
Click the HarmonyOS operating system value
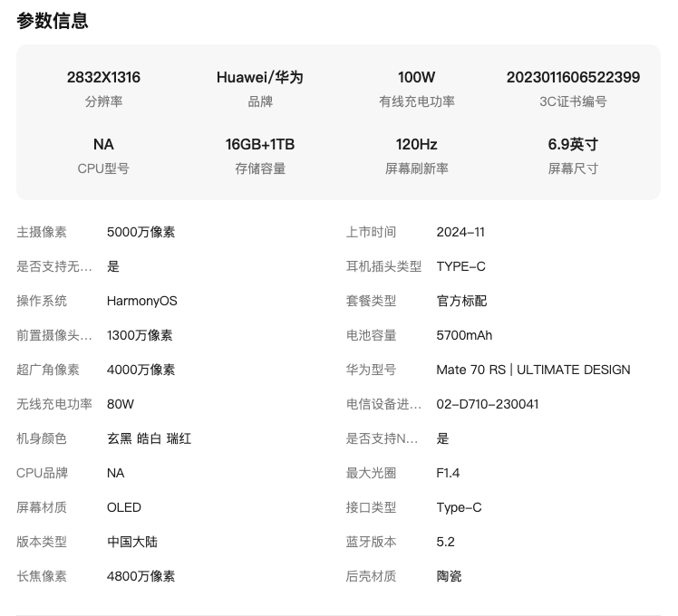click(x=141, y=301)
